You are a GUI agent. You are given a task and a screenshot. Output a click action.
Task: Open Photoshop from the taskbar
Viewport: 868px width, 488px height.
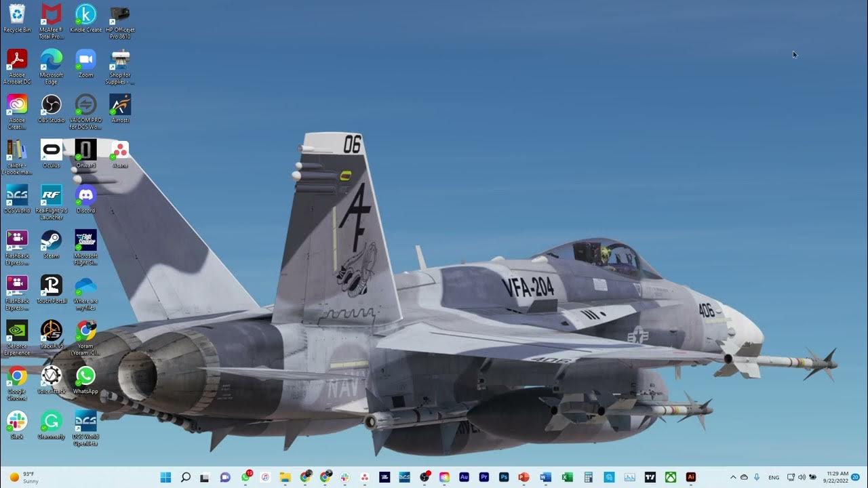click(504, 477)
